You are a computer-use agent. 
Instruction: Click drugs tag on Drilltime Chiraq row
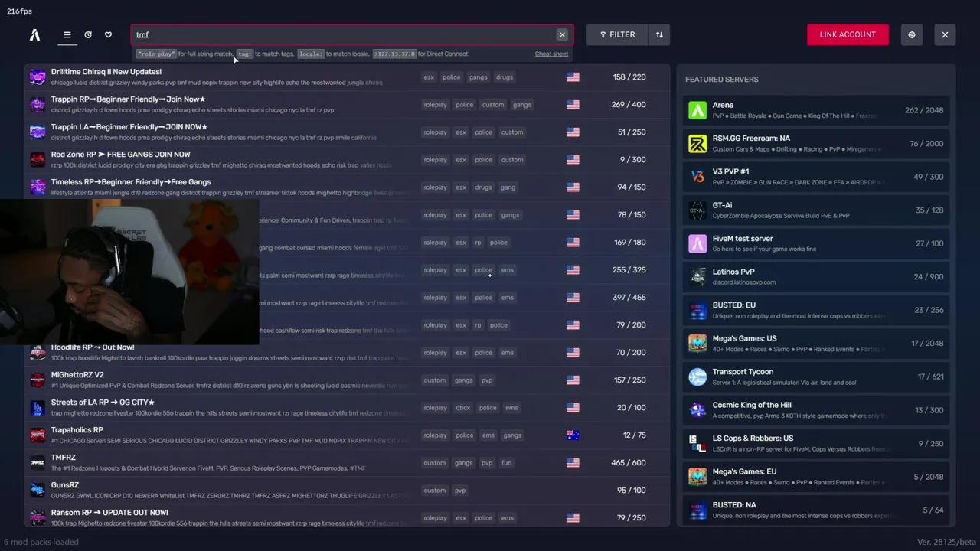coord(505,77)
